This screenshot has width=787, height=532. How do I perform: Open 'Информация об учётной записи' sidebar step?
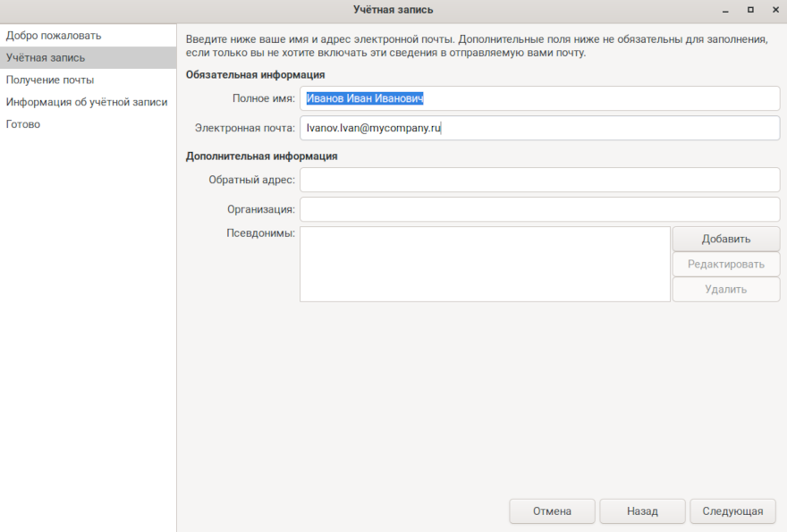click(x=87, y=102)
